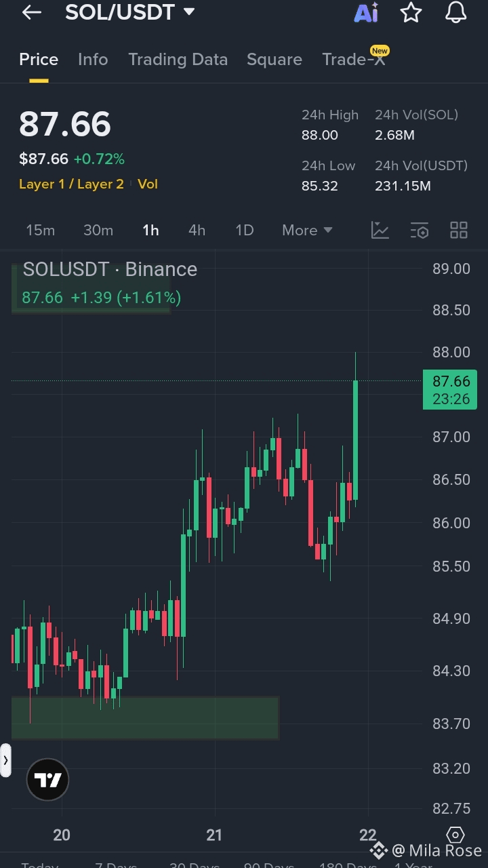Tap the Vol tag link
488x868 pixels.
pyautogui.click(x=148, y=184)
